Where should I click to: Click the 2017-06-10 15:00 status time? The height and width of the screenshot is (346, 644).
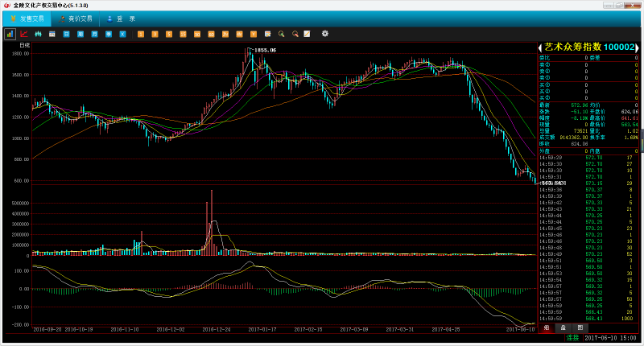click(x=610, y=338)
